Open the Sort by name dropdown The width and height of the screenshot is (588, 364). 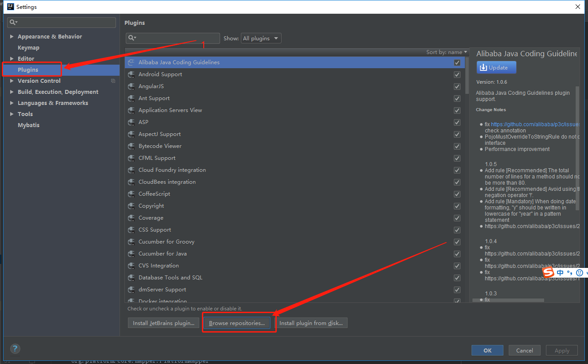(447, 52)
